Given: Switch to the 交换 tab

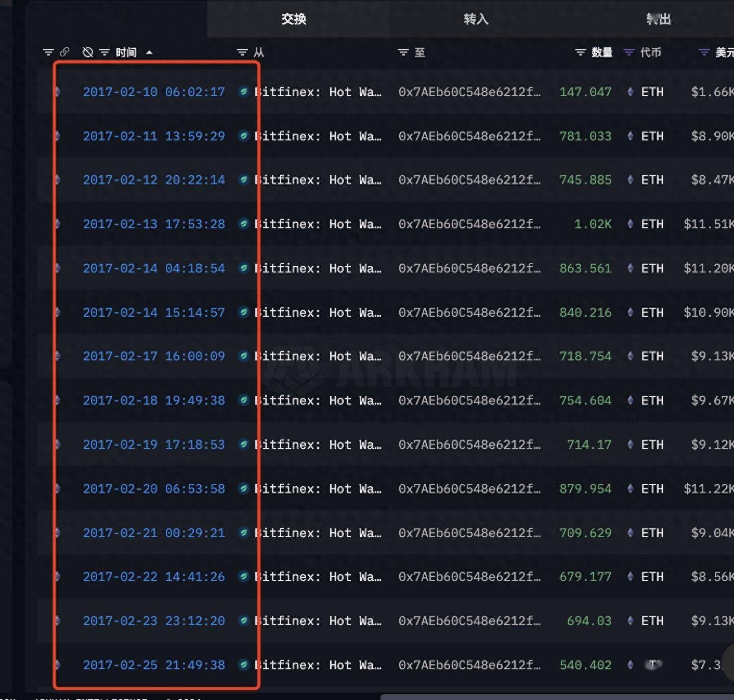Looking at the screenshot, I should click(x=294, y=19).
